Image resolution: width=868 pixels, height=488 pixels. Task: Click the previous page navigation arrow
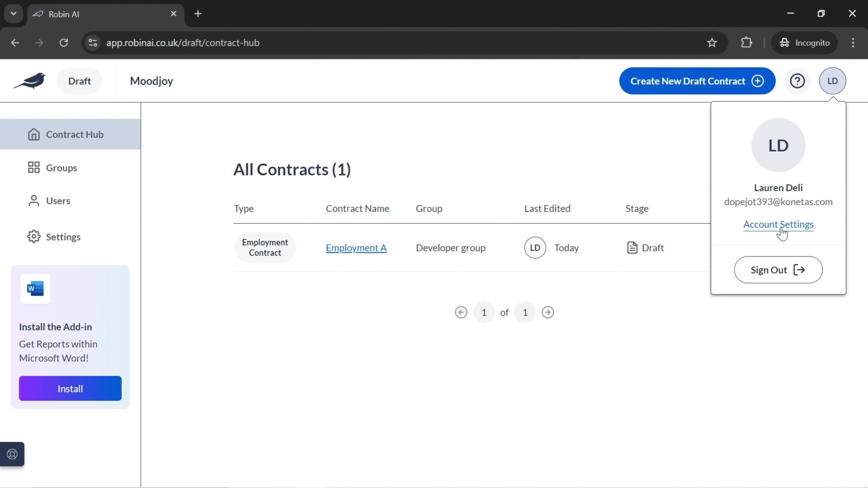pyautogui.click(x=461, y=312)
